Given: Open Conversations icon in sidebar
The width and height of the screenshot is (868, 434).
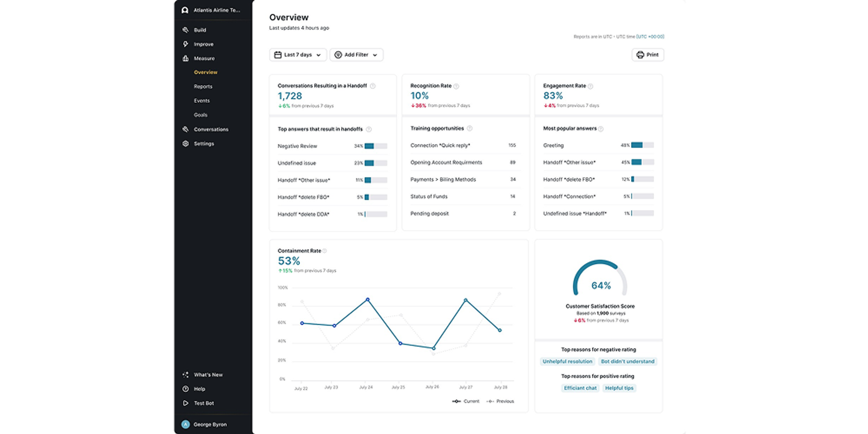Looking at the screenshot, I should 185,129.
